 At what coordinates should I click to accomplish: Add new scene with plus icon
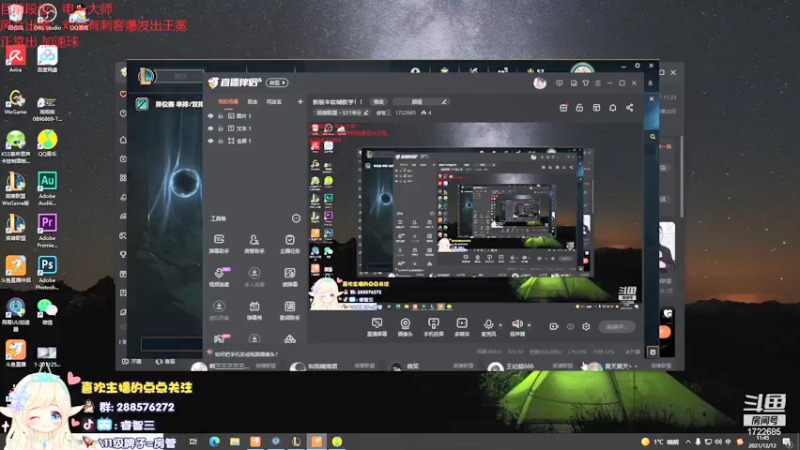(300, 102)
